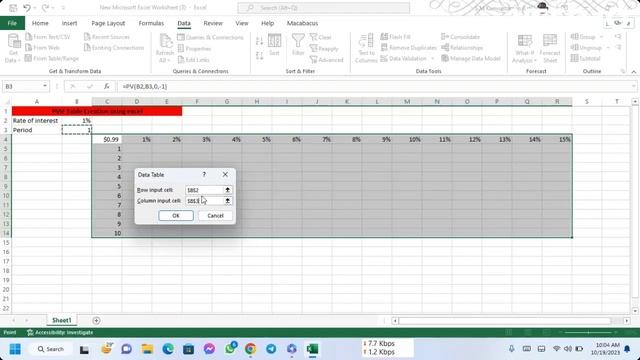Select the Rate of interest label cell
640x360 pixels.
pyautogui.click(x=37, y=120)
